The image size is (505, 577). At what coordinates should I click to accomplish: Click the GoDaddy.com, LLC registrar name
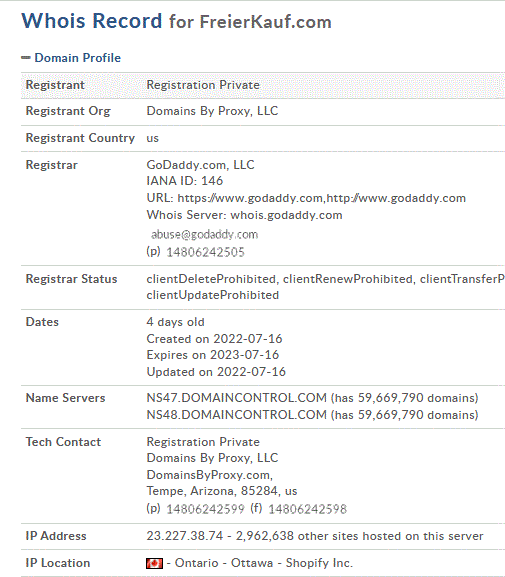tap(201, 165)
